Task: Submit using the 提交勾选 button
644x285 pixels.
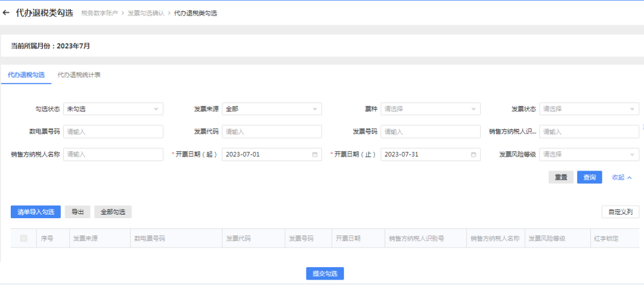Action: (325, 274)
